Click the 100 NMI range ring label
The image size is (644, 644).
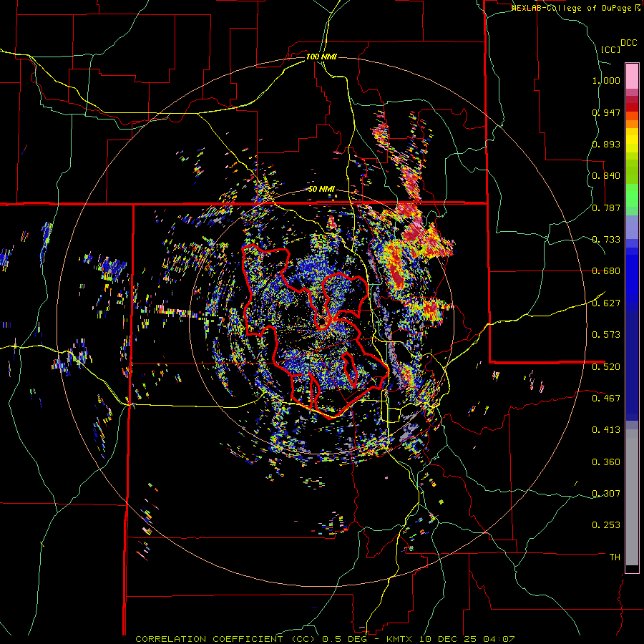coord(321,57)
